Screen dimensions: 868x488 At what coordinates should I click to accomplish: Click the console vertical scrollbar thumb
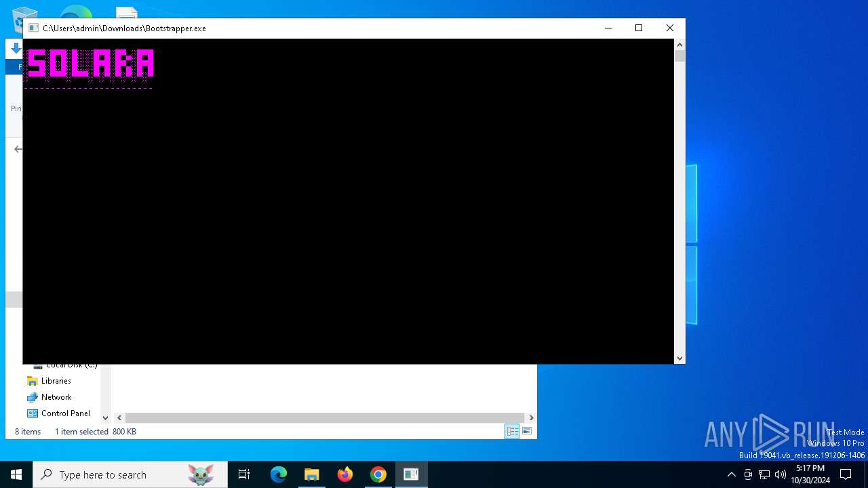[679, 56]
